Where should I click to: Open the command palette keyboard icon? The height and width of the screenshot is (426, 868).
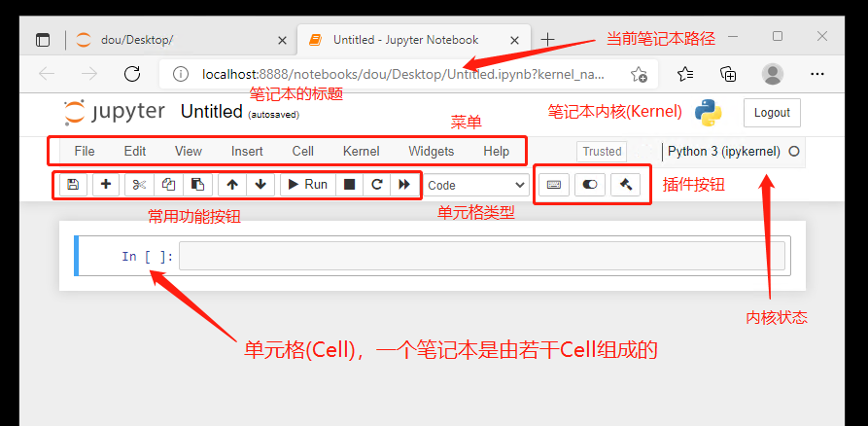(x=553, y=185)
